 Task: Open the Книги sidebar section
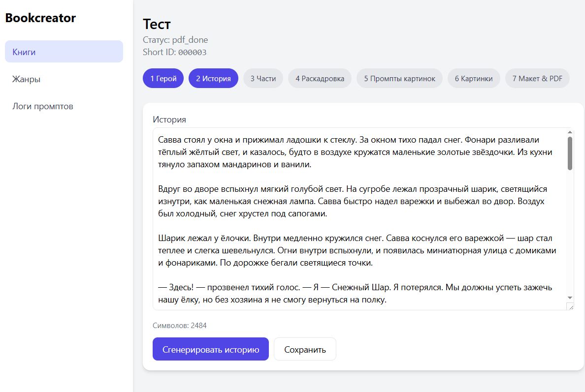tap(64, 52)
